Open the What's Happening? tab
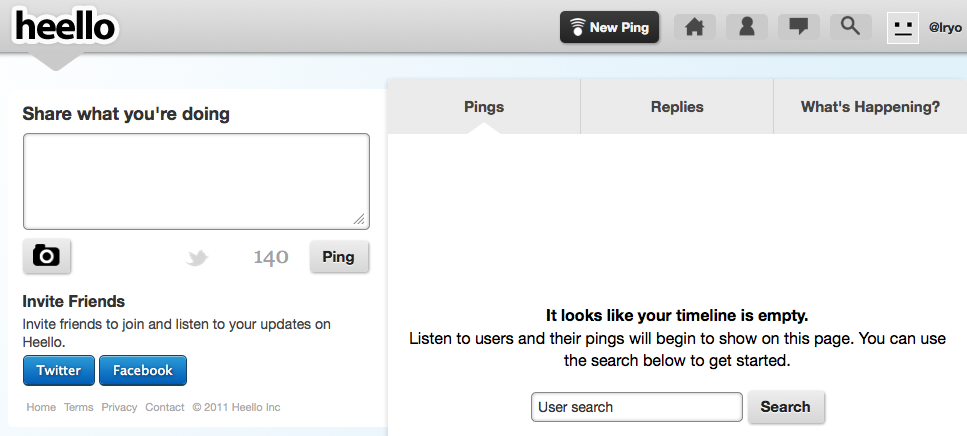The width and height of the screenshot is (967, 436). tap(870, 107)
